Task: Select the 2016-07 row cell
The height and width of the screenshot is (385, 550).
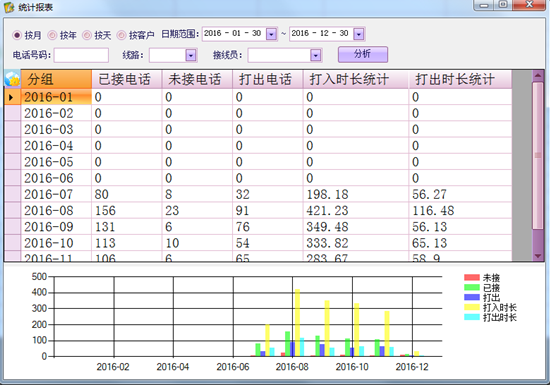Action: [56, 194]
